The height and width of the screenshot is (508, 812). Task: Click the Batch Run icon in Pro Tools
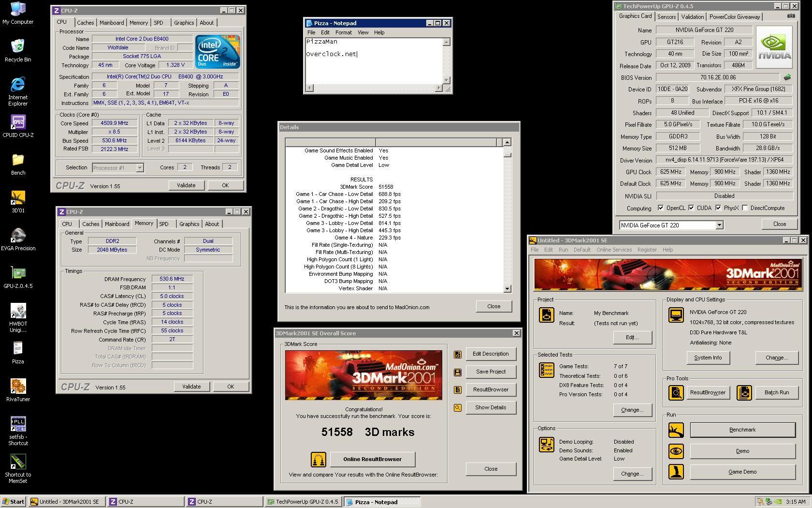744,392
